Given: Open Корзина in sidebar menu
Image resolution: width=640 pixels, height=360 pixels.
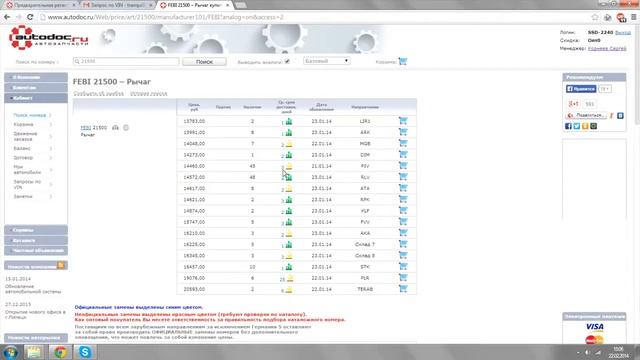Looking at the screenshot, I should 23,124.
